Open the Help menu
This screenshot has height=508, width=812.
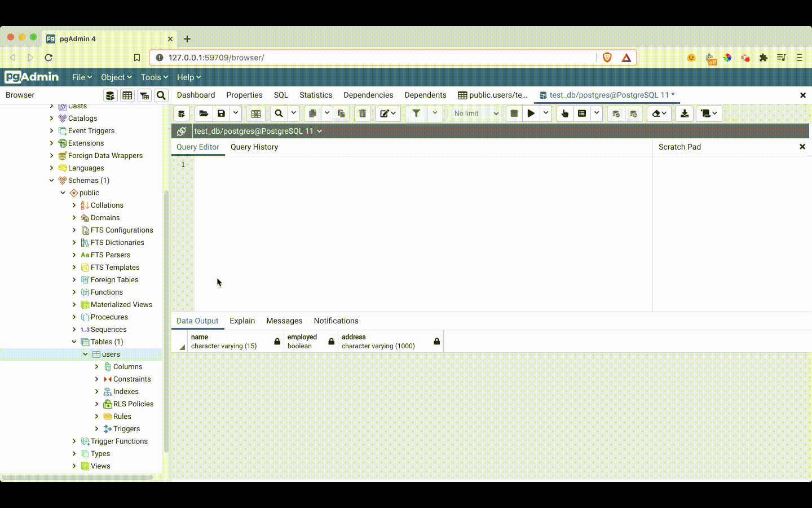pos(189,77)
